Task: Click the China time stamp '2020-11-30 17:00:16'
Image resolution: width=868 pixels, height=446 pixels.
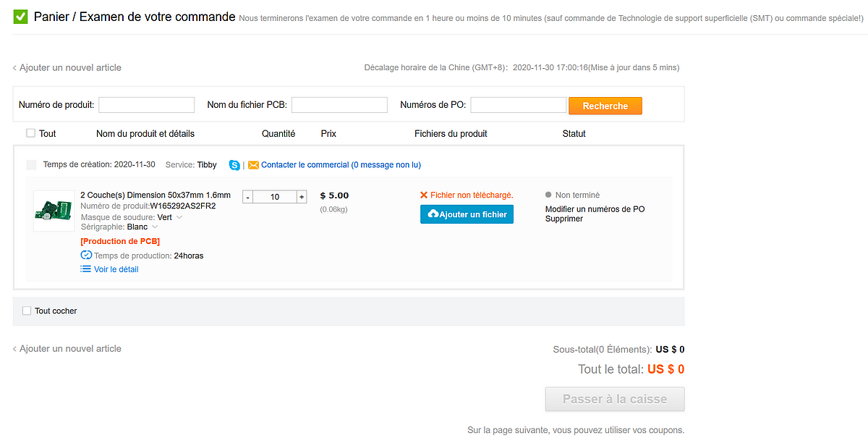Action: tap(550, 68)
